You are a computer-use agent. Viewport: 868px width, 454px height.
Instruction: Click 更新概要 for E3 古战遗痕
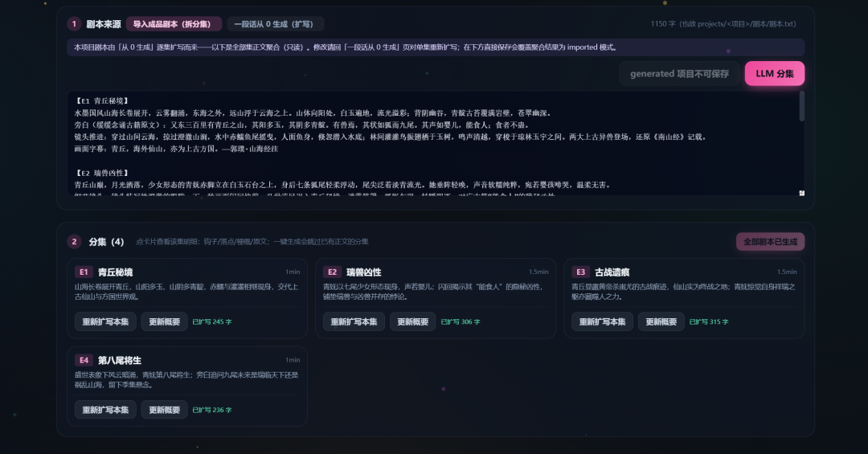(x=661, y=321)
